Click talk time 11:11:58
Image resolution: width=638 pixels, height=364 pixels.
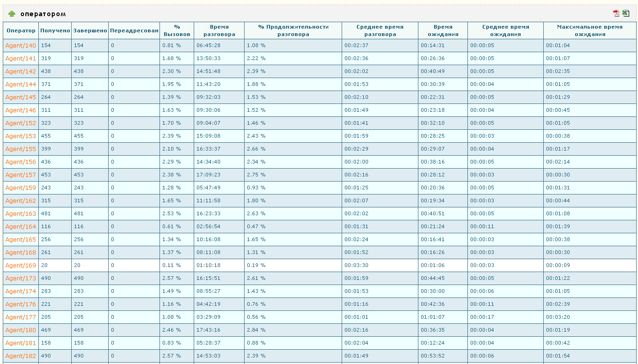click(x=208, y=200)
